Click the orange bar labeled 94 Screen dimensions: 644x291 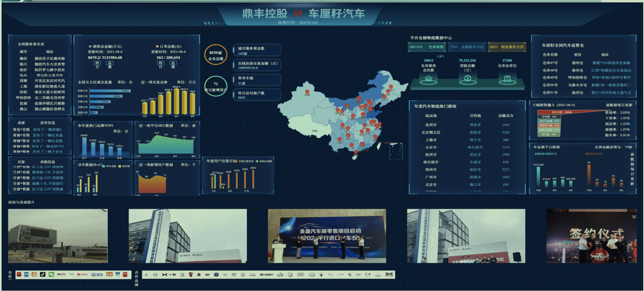(x=589, y=176)
